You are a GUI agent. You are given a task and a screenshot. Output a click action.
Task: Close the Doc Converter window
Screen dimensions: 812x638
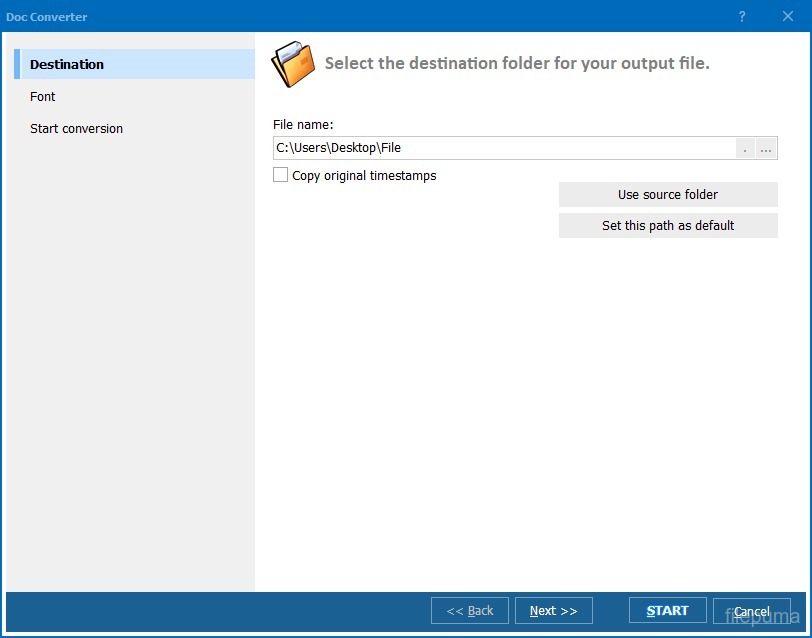tap(788, 17)
